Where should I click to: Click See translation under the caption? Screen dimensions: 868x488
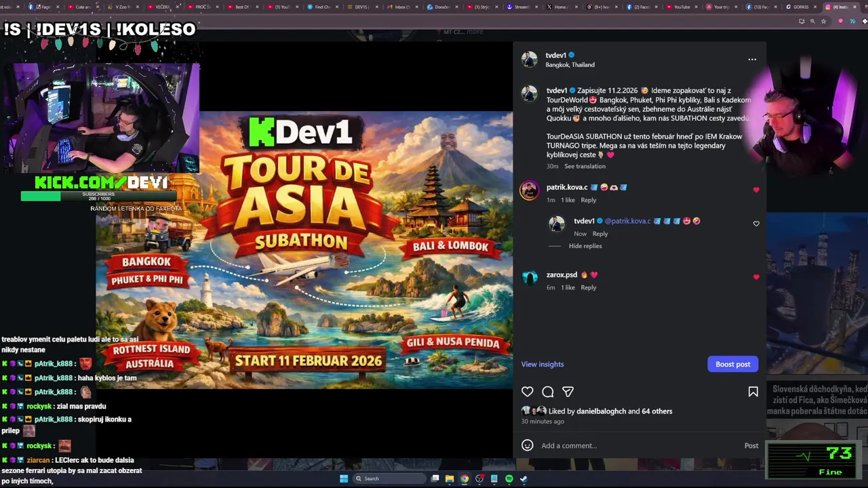pyautogui.click(x=585, y=166)
